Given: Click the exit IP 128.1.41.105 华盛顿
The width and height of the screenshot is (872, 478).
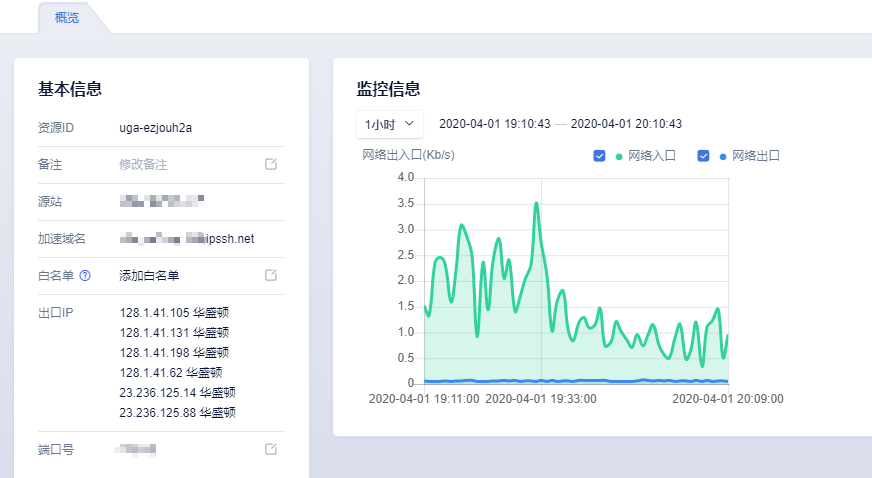Looking at the screenshot, I should pyautogui.click(x=174, y=312).
